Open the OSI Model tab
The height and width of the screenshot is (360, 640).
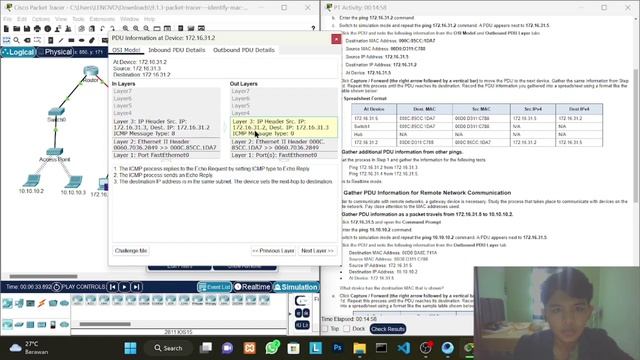pos(126,50)
